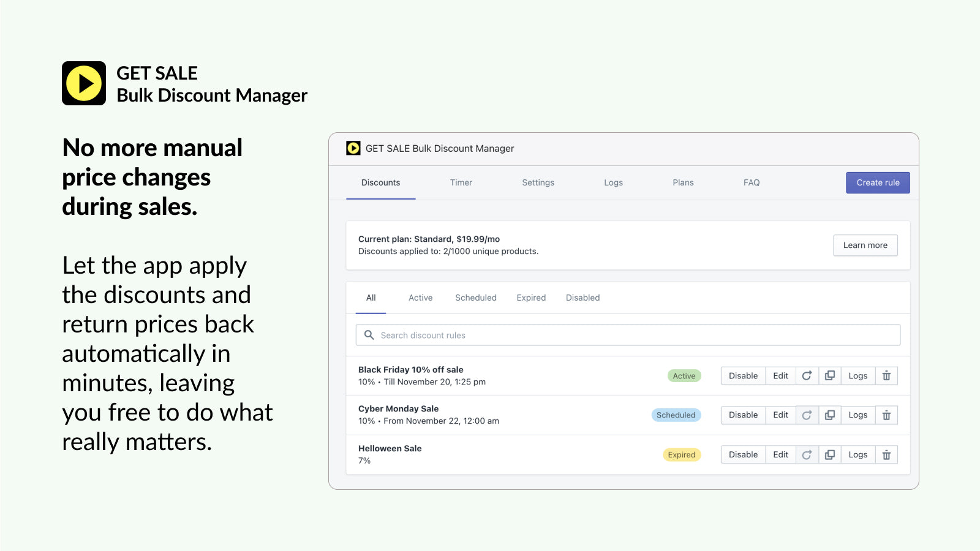Delete the Helloween Sale rule
Viewport: 980px width, 551px height.
click(886, 455)
